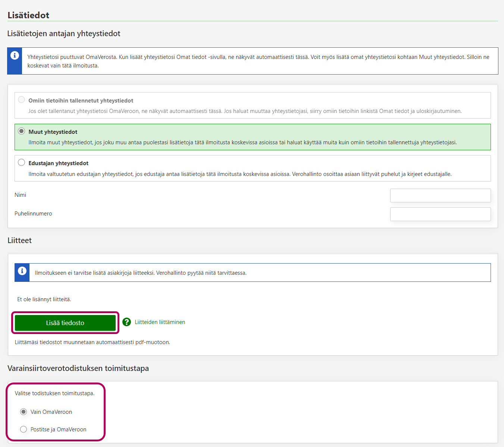
Task: Click the 'Liitteet' section heading
Action: (19, 240)
